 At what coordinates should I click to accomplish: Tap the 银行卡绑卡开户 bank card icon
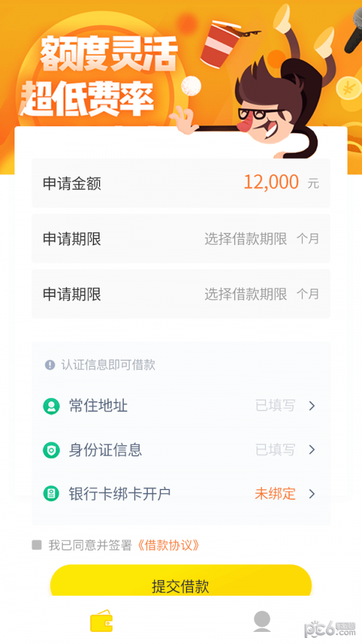click(x=51, y=494)
